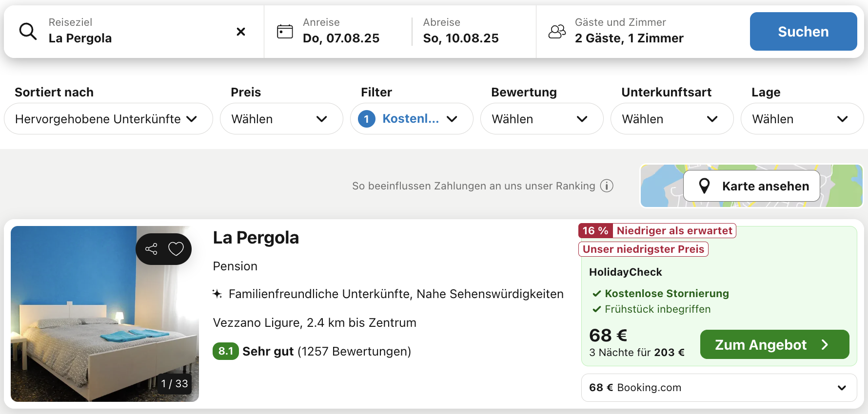Click the So beeinflussen Zahlungen ranking link
This screenshot has height=414, width=868.
pyautogui.click(x=473, y=186)
